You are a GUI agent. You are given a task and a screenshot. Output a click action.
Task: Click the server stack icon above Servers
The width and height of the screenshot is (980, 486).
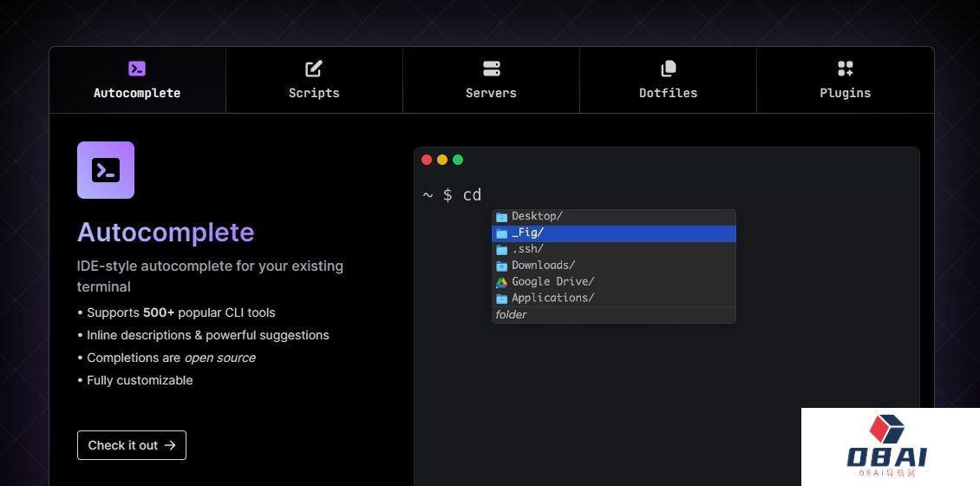[x=491, y=69]
